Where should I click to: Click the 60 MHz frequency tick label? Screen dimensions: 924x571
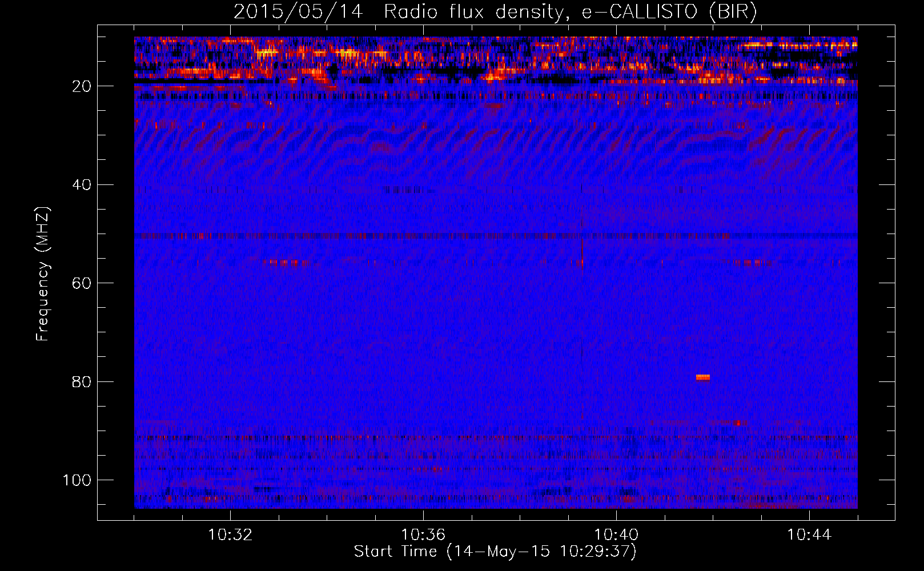coord(82,284)
